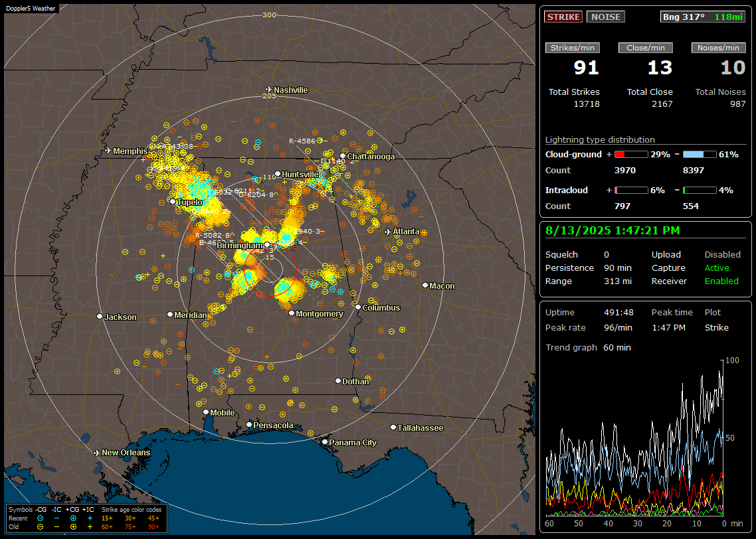Click the Pensacola city marker

248,424
